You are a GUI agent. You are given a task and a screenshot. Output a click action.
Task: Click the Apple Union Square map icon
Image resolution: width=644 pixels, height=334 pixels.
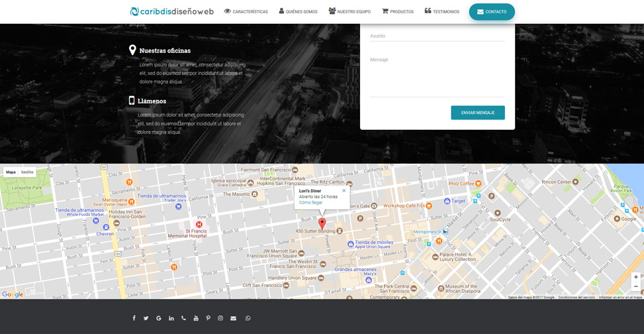(x=350, y=244)
